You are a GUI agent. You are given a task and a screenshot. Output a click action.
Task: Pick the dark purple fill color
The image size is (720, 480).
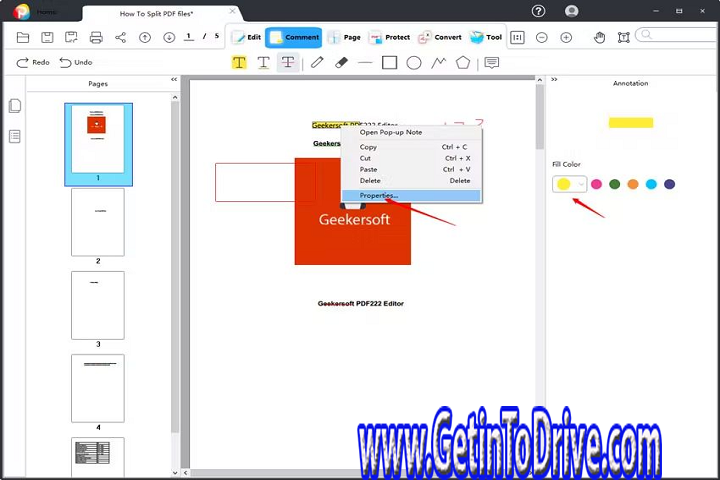point(669,184)
